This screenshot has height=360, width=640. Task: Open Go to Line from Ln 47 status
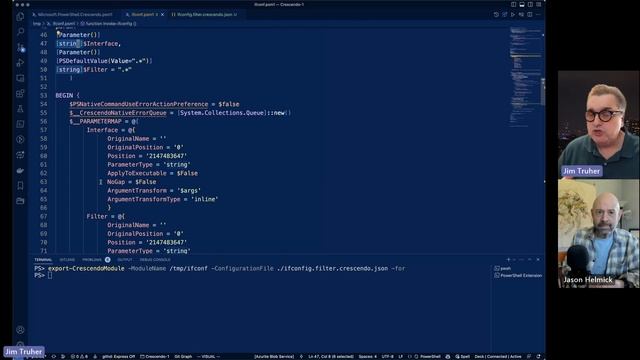tap(331, 356)
